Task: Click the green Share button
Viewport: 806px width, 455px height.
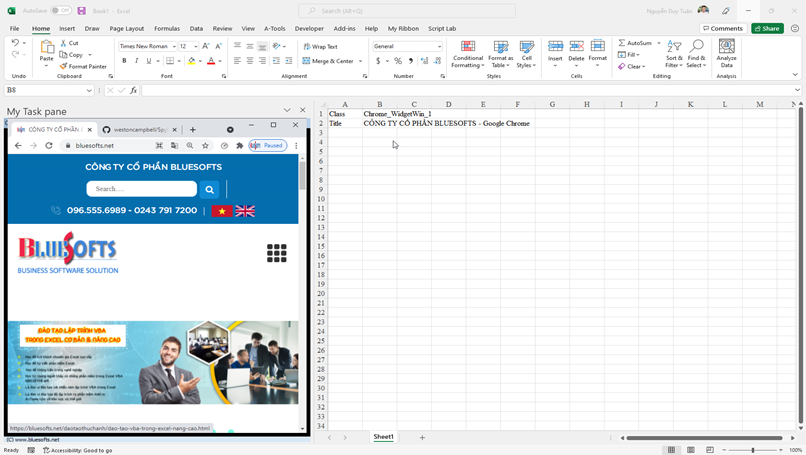Action: pyautogui.click(x=767, y=28)
